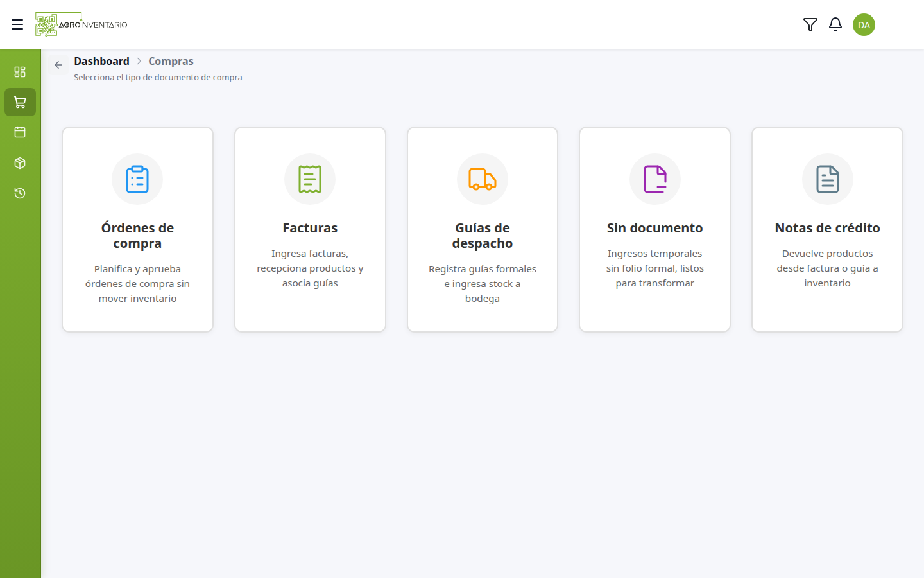Open the DA user avatar menu
Screen dimensions: 924x578
pos(864,24)
